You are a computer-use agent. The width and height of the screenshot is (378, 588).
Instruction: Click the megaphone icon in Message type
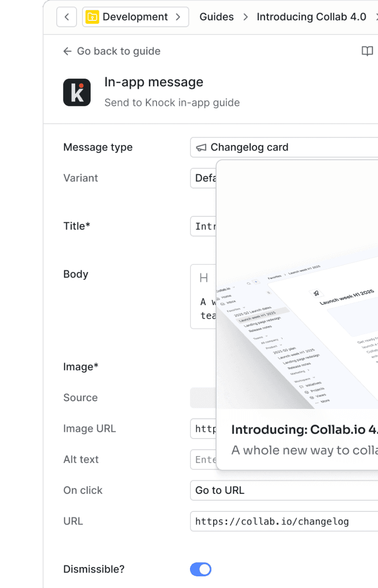[201, 147]
